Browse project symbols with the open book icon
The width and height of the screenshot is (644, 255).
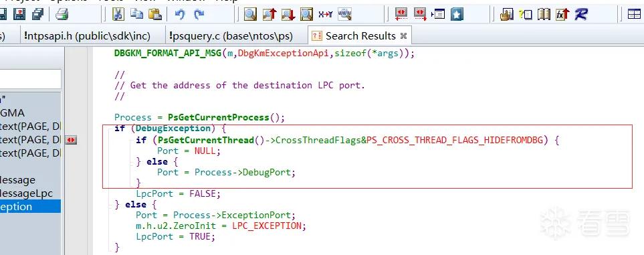[x=544, y=15]
